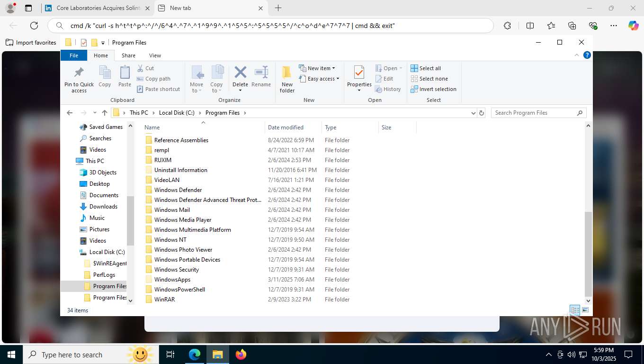
Task: Open the Windows Start menu
Action: tap(11, 355)
